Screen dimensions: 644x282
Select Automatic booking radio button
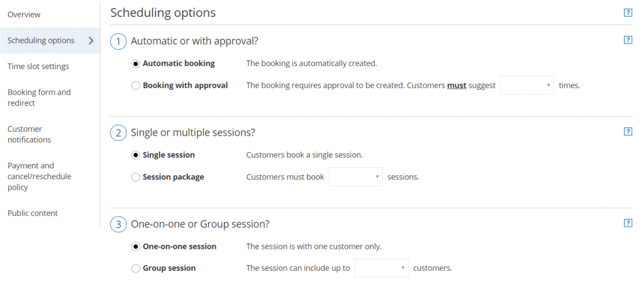(136, 63)
